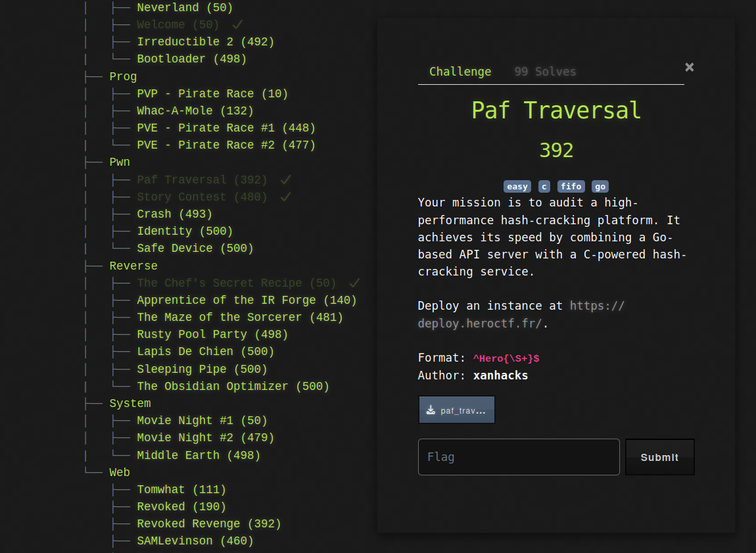Select the go tag badge
756x553 pixels.
click(600, 186)
